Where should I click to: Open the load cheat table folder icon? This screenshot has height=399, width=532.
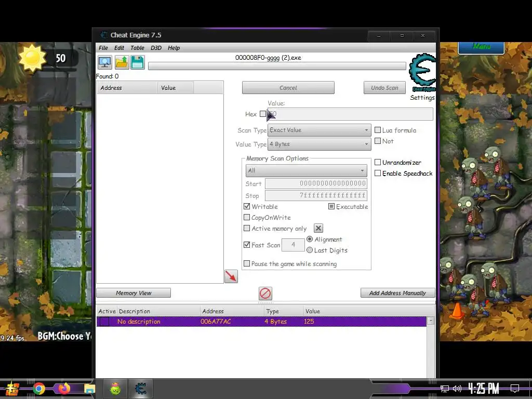[x=122, y=62]
